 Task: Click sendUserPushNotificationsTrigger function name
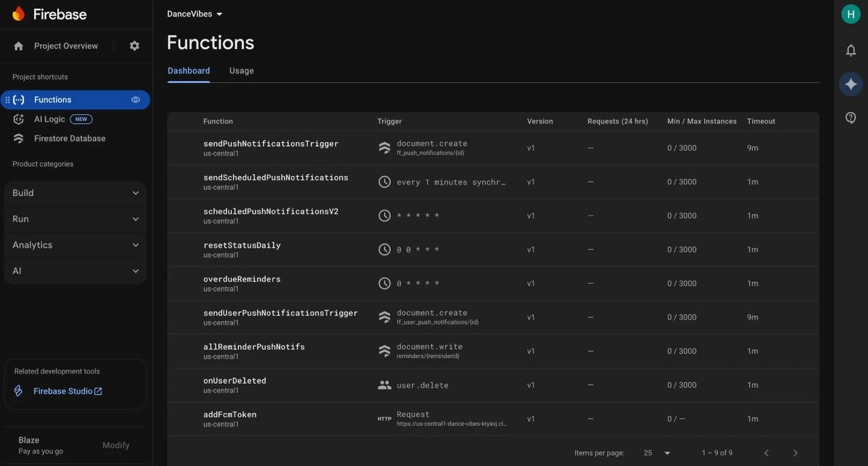point(281,313)
